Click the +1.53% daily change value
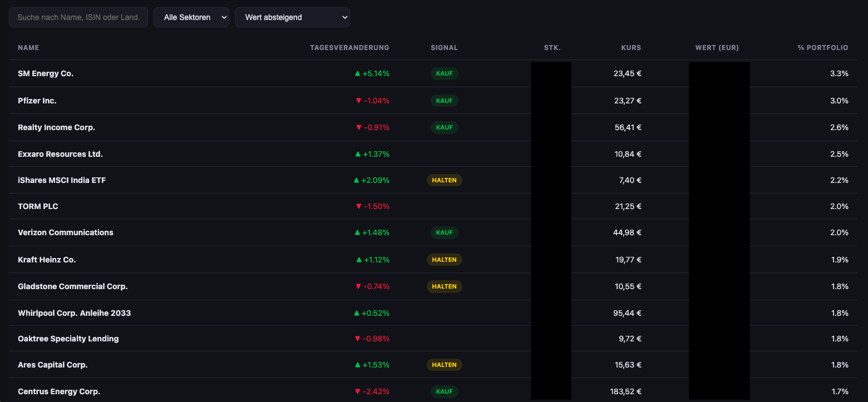The image size is (868, 402). tap(372, 365)
